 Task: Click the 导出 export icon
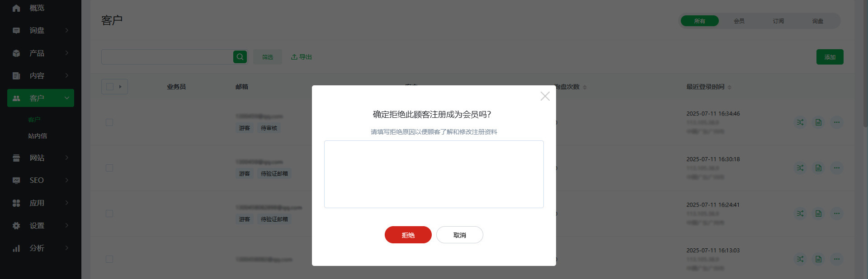pos(294,57)
